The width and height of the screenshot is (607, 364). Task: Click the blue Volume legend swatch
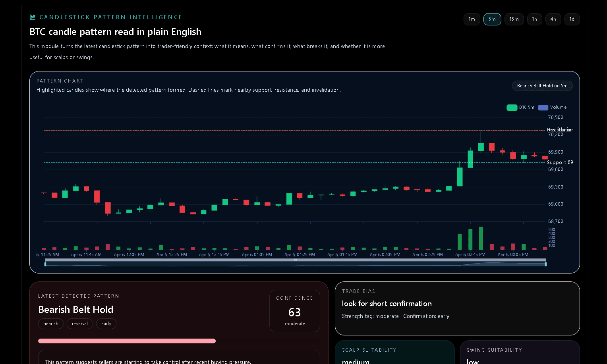(x=543, y=107)
